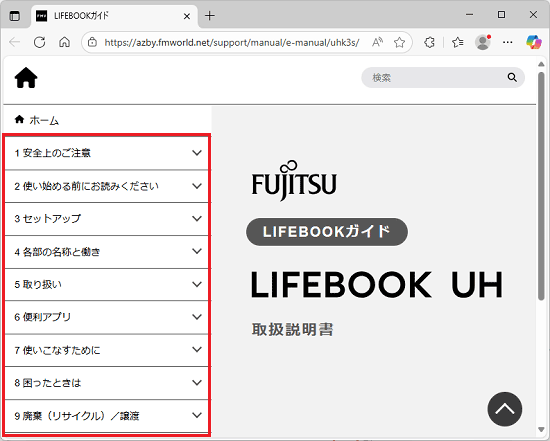550x441 pixels.
Task: Maximize the browser window
Action: click(x=501, y=15)
